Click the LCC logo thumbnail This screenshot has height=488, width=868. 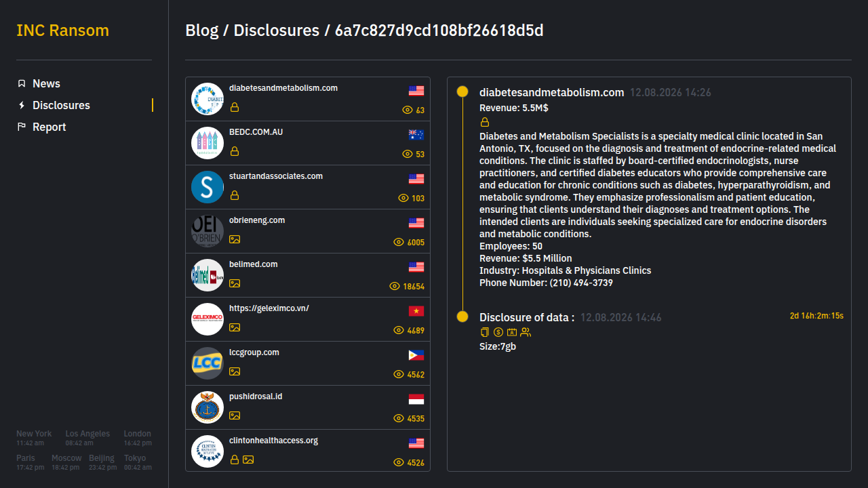[208, 363]
